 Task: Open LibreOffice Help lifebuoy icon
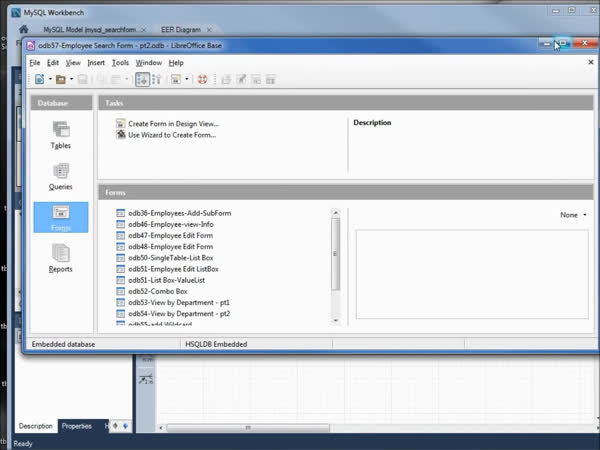pyautogui.click(x=202, y=79)
